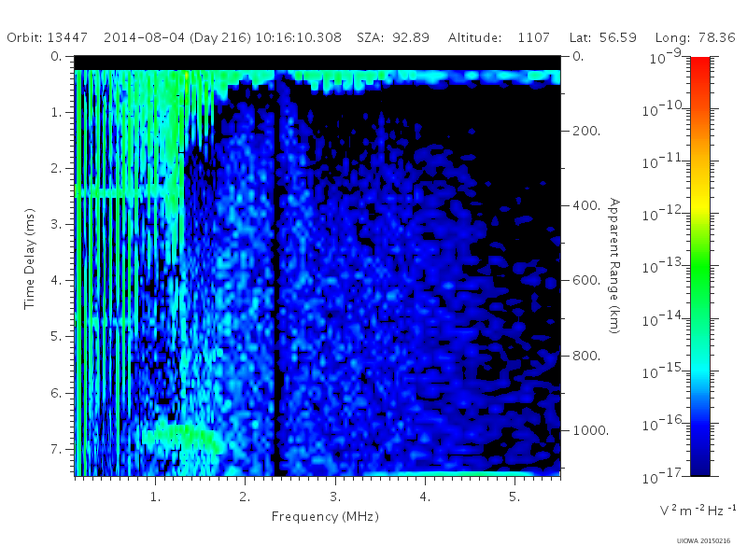Click the '2.' tick on Frequency axis
This screenshot has width=747, height=560.
(245, 497)
